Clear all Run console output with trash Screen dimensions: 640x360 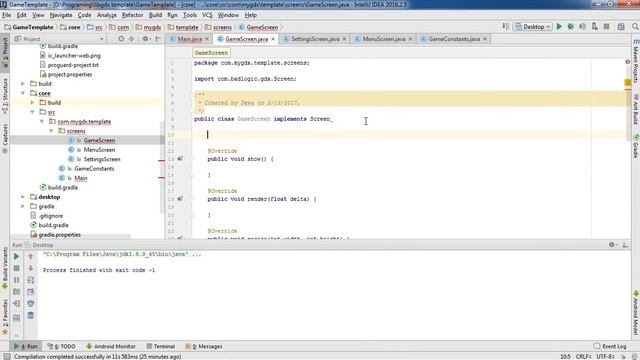(x=31, y=315)
